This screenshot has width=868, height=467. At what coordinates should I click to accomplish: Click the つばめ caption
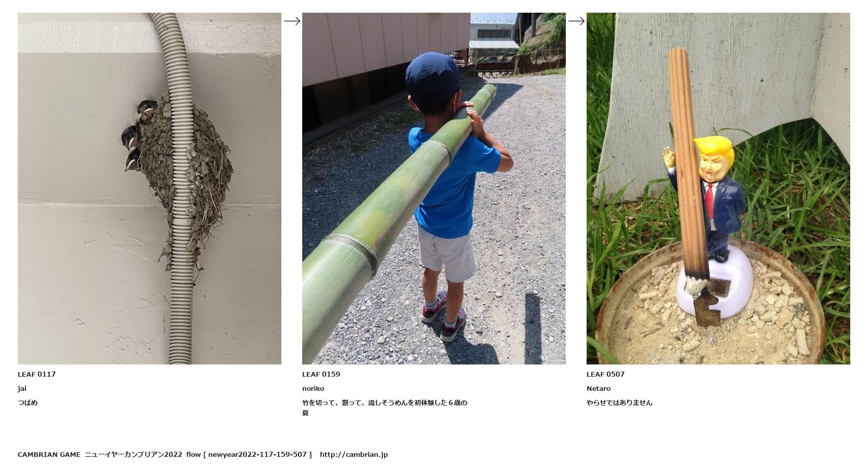coord(27,403)
